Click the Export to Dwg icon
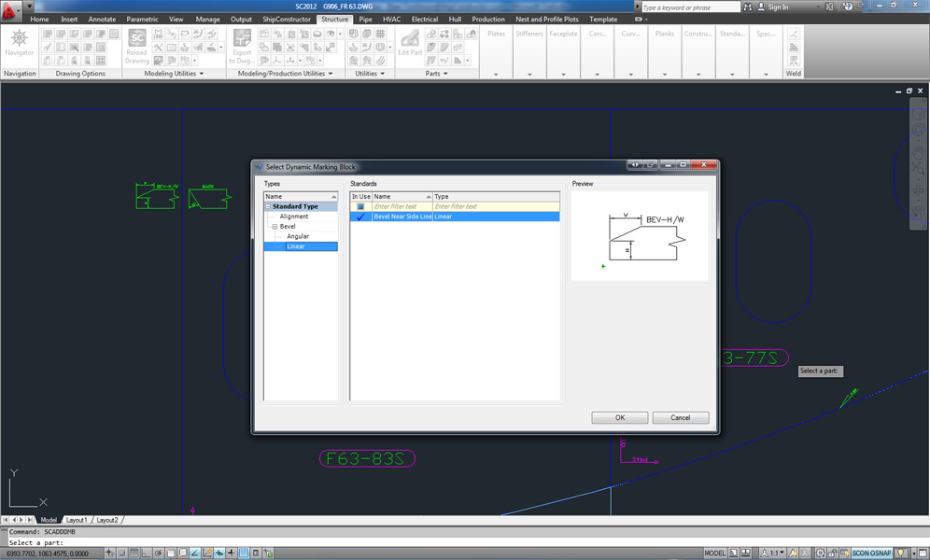This screenshot has height=560, width=930. point(242,38)
